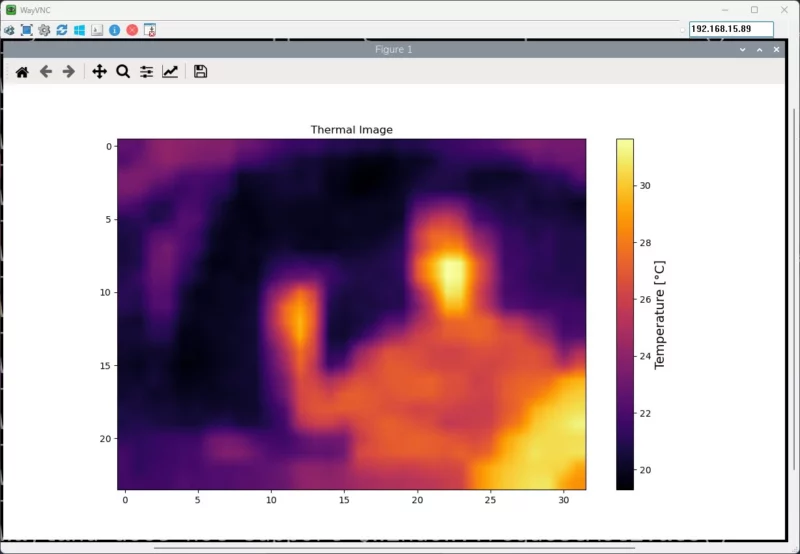Open the Edit axis parameters chart icon
This screenshot has height=554, width=800.
point(171,72)
